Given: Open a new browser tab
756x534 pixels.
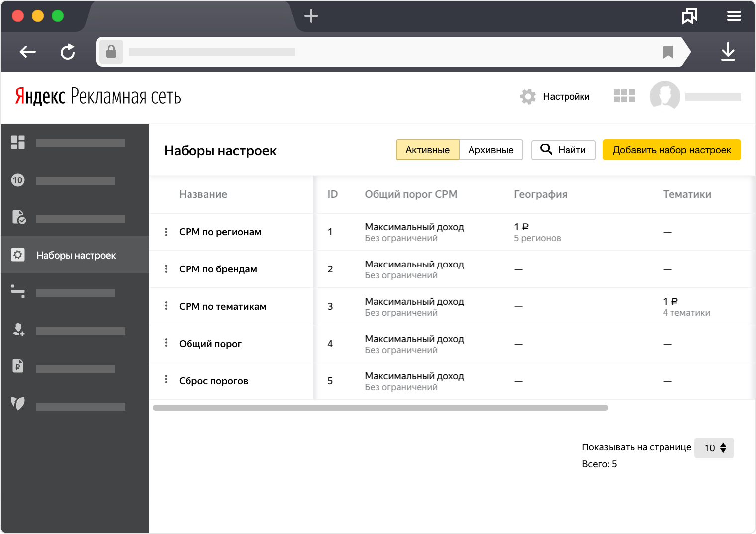Looking at the screenshot, I should click(x=311, y=16).
